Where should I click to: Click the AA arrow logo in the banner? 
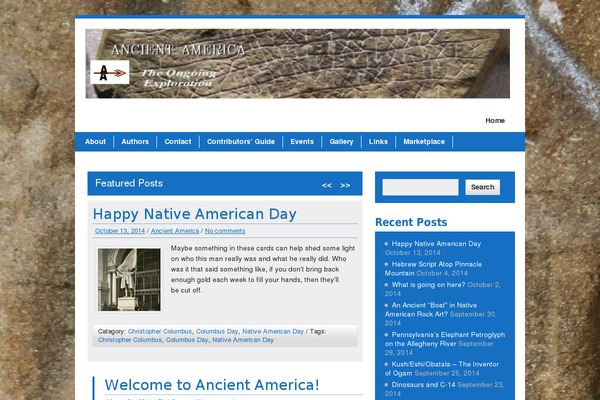[110, 72]
